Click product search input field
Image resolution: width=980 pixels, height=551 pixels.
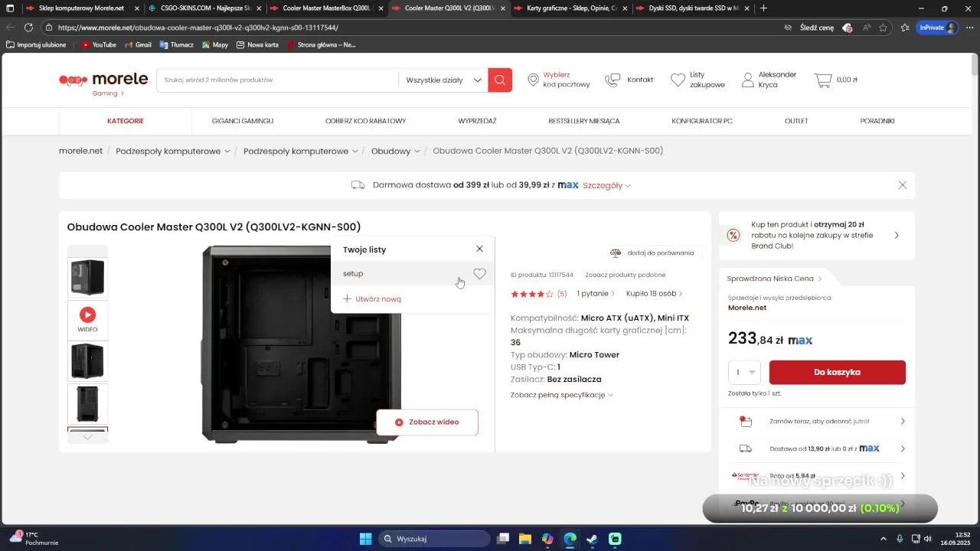point(277,80)
